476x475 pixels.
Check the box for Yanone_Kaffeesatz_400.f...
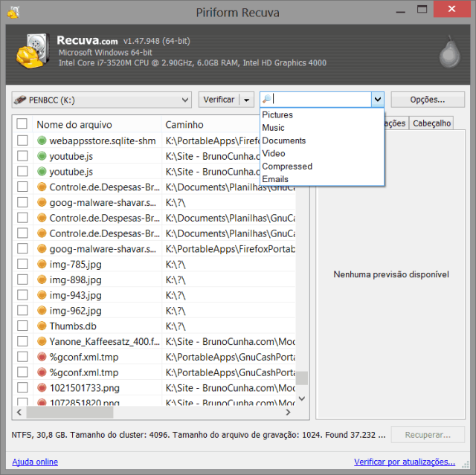[22, 341]
